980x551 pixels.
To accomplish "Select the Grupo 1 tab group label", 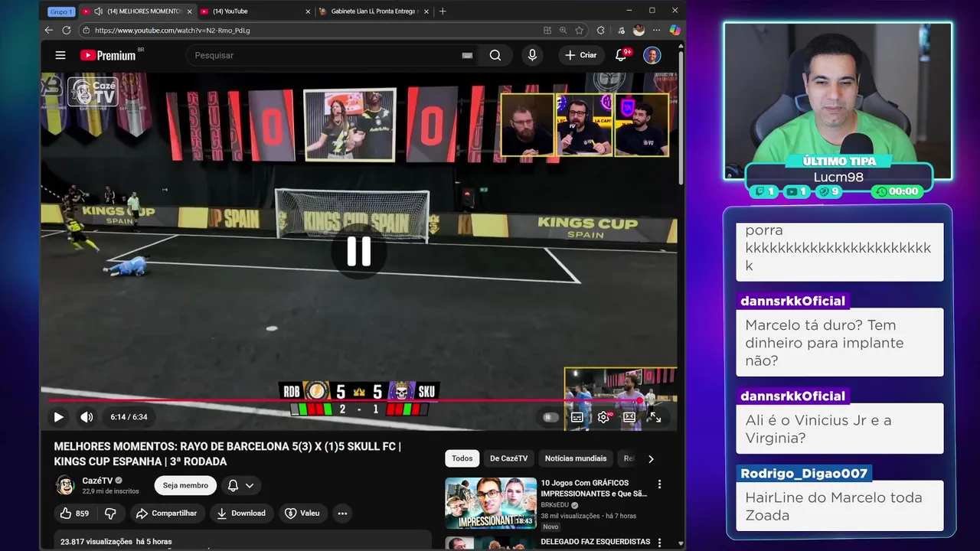I will pos(61,11).
